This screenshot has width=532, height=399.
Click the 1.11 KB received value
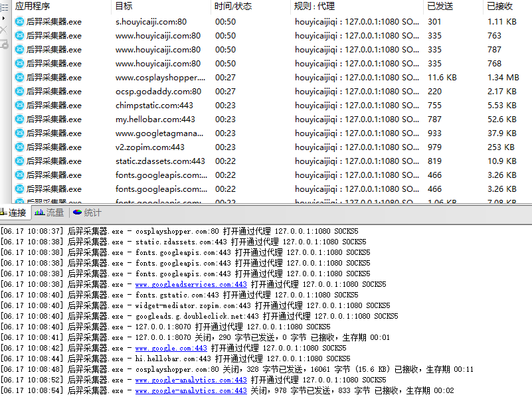(502, 22)
